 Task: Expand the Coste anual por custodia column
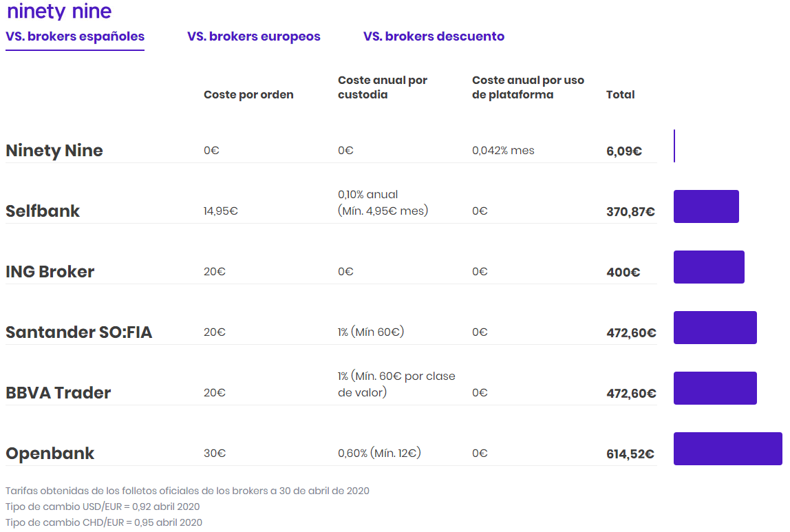pyautogui.click(x=382, y=87)
